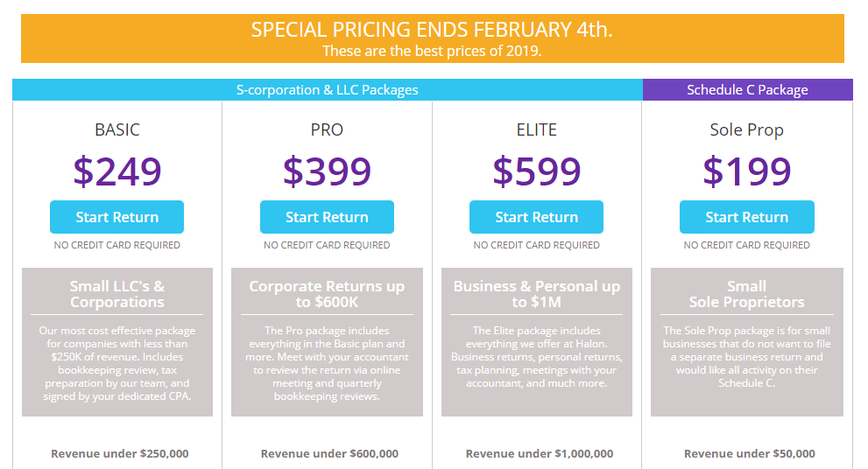Viewport: 868px width, 469px height.
Task: Open the Small LLC's & Corporations description box
Action: 117,342
